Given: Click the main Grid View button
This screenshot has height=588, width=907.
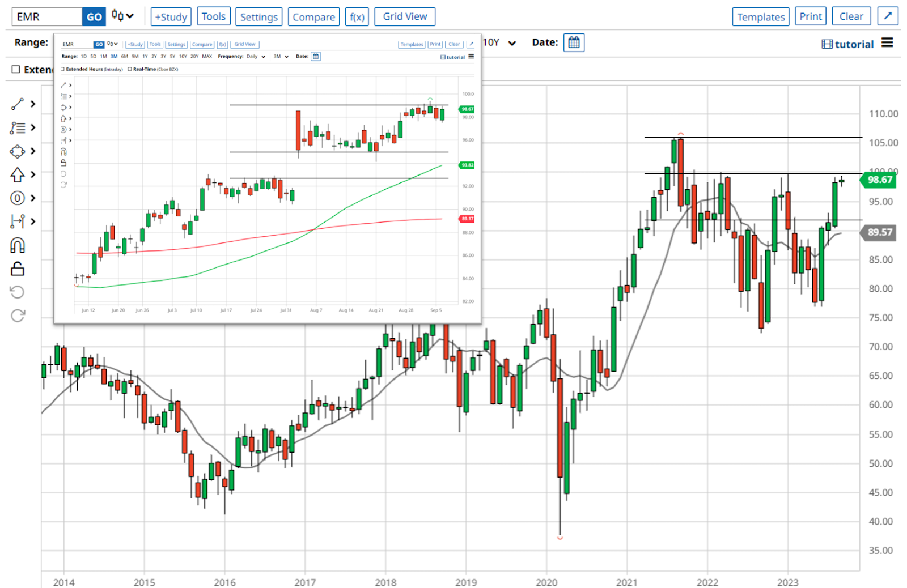Looking at the screenshot, I should pyautogui.click(x=405, y=16).
